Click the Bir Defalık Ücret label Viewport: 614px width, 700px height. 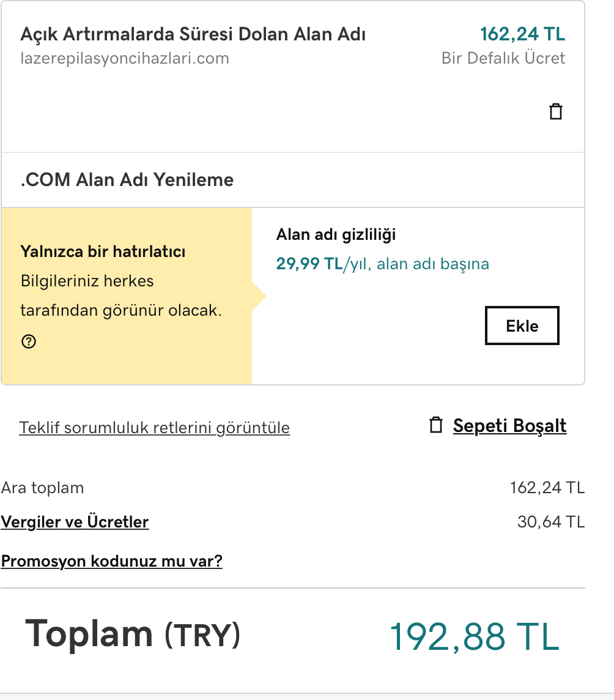(503, 58)
